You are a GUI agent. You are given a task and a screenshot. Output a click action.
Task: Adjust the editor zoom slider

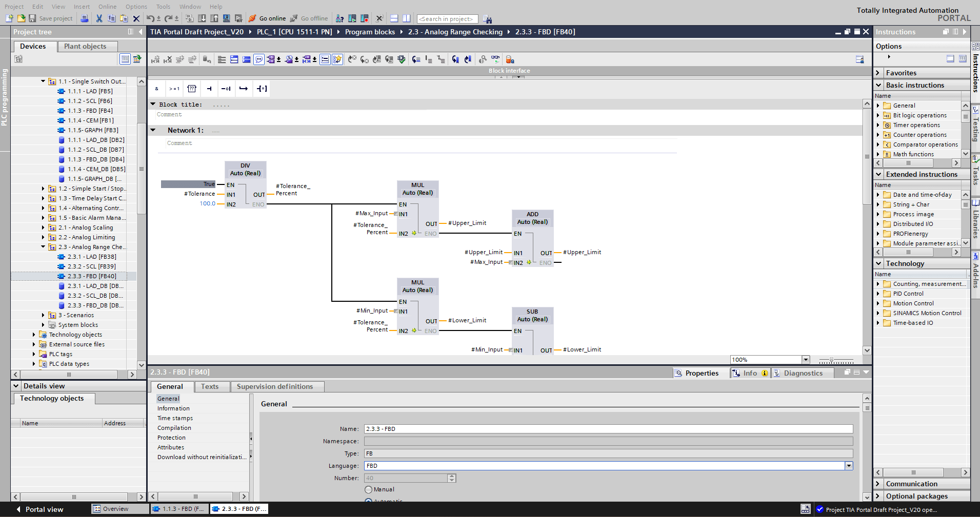tap(831, 360)
